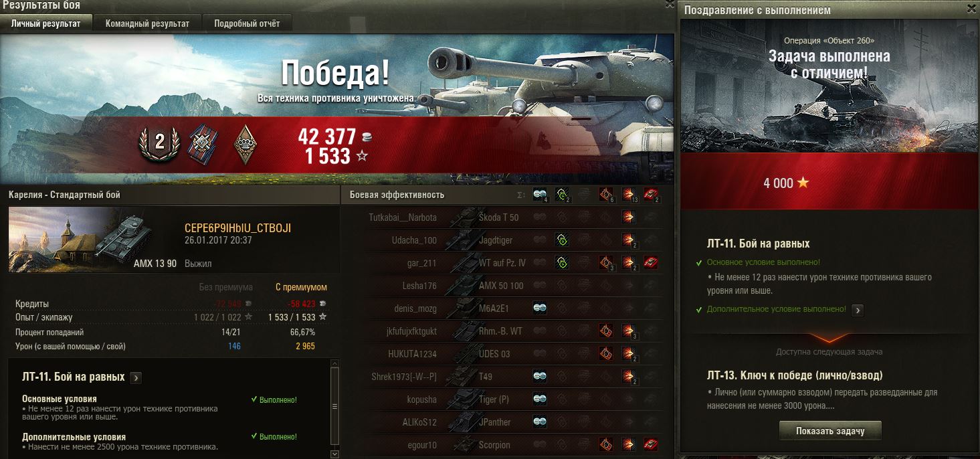Click the spotted icon next to denis_mozg
The width and height of the screenshot is (980, 459).
point(540,308)
